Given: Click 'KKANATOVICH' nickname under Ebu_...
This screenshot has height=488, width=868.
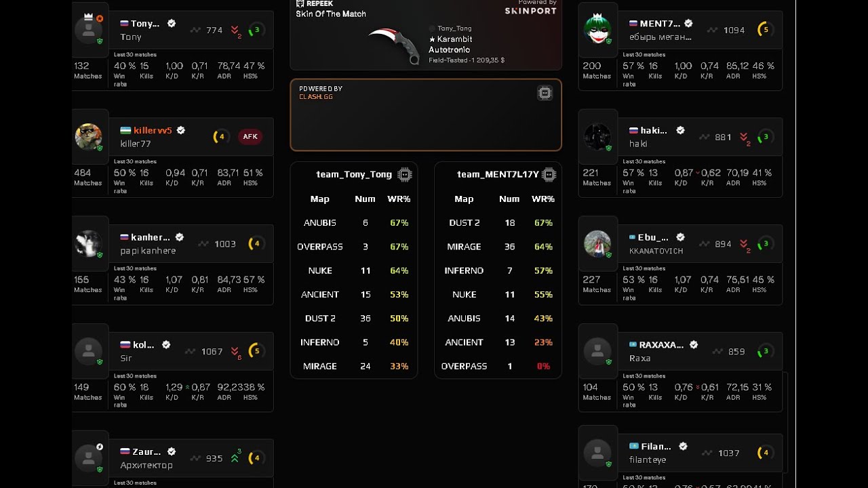Looking at the screenshot, I should (x=656, y=251).
